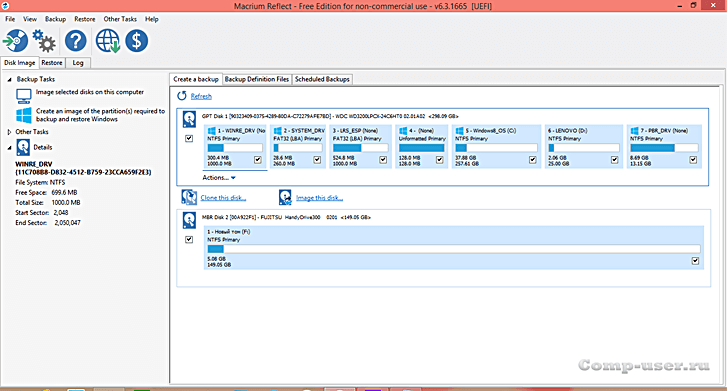Uncheck the LRS_ESP partition checkbox
Viewport: 728px width, 391px height.
(x=383, y=160)
